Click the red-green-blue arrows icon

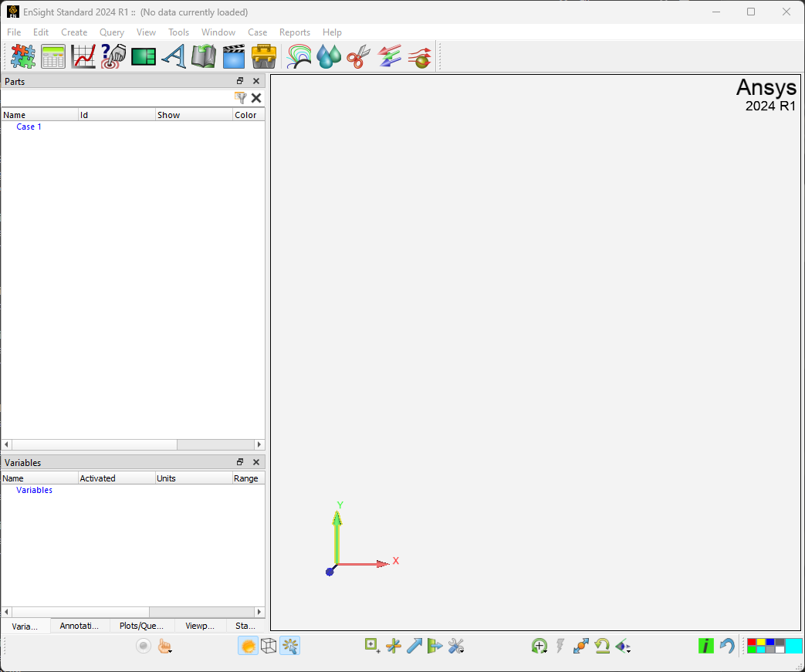389,56
